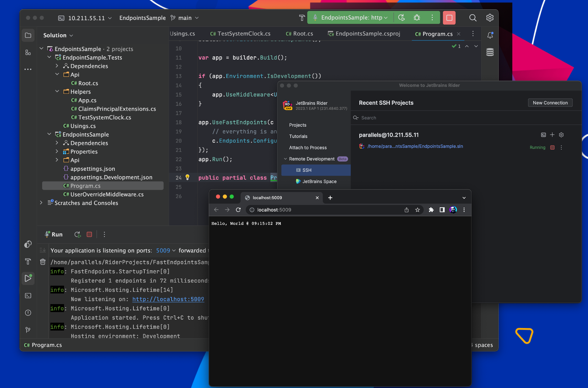Switch to the EndpointsSample.csproj tab
Image resolution: width=588 pixels, height=388 pixels.
[x=364, y=34]
